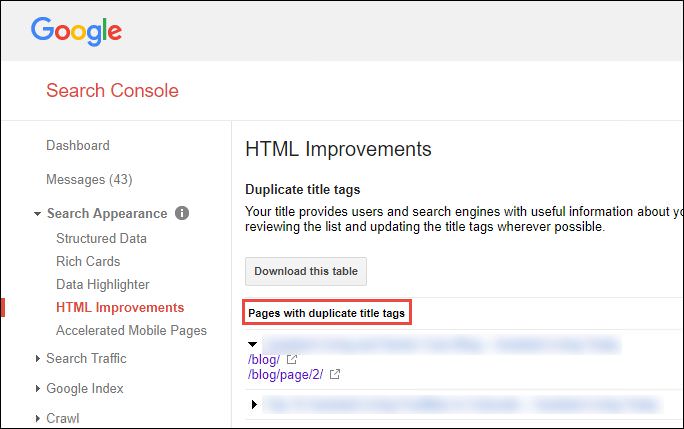Open /blog/page/2/ external link icon
This screenshot has height=429, width=684.
pos(335,374)
